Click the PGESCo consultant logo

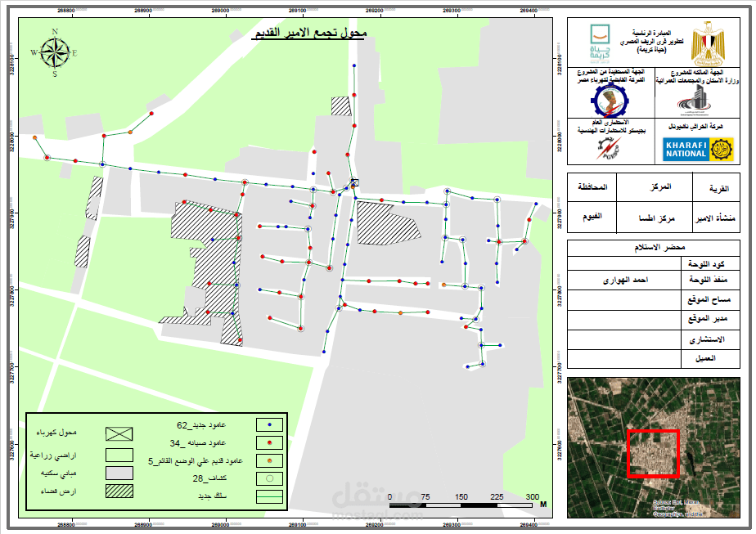609,148
